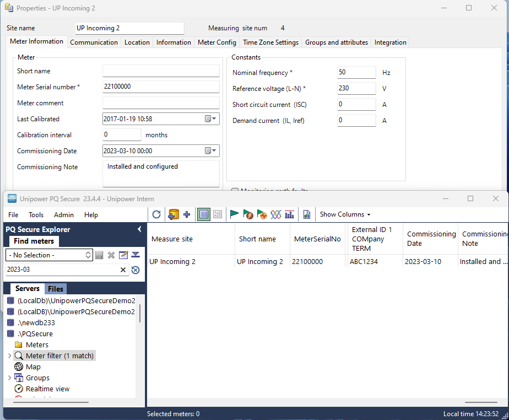Open the three-phase waveform icon
This screenshot has height=420, width=509.
pyautogui.click(x=276, y=214)
